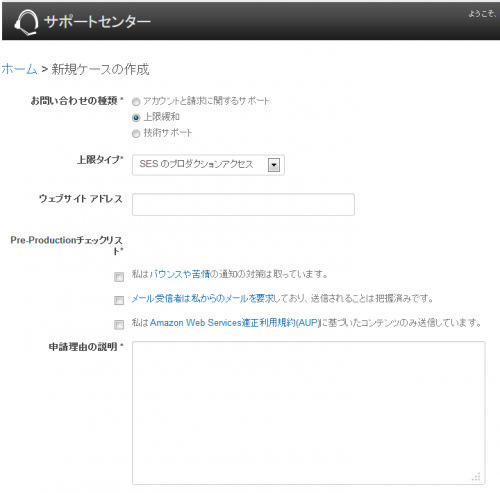Click the text area resize grip handle
Viewport: 500px width, 493px height.
tap(477, 477)
